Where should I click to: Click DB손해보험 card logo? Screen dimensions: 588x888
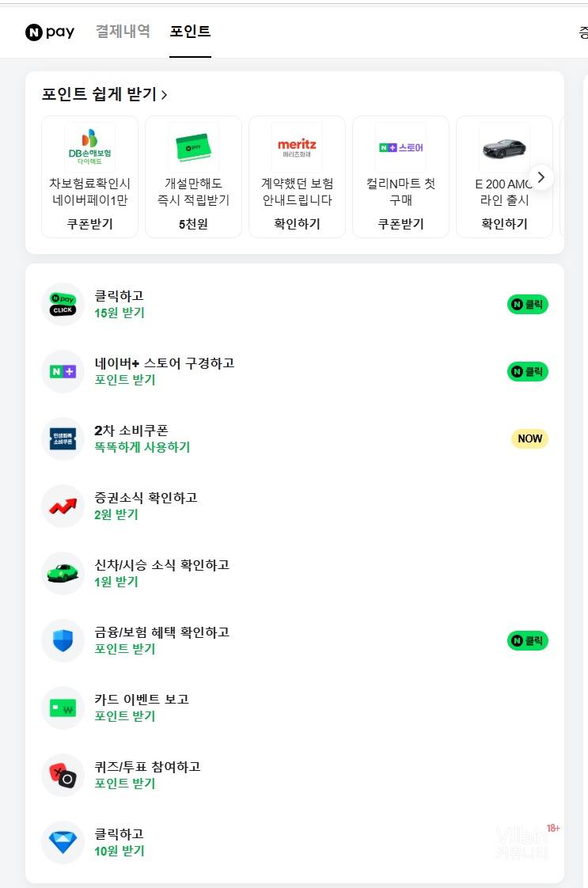coord(89,146)
